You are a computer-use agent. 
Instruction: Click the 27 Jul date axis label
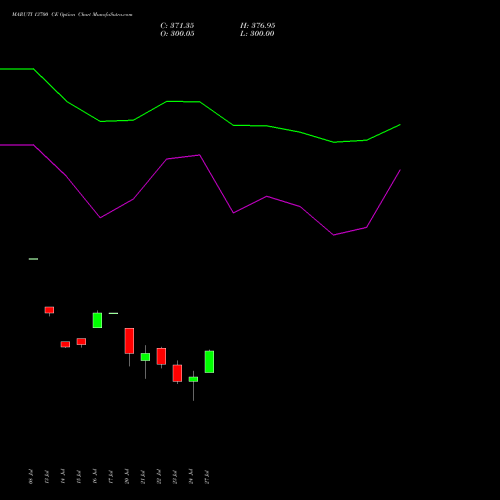207,477
